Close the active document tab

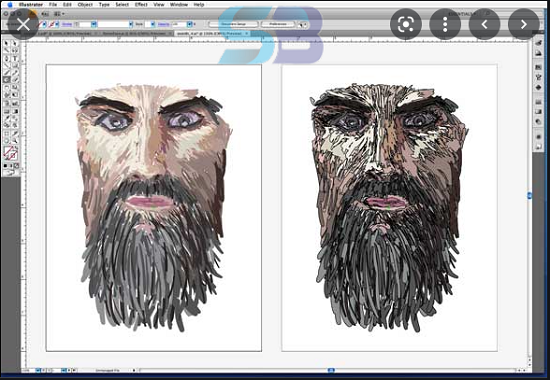246,34
